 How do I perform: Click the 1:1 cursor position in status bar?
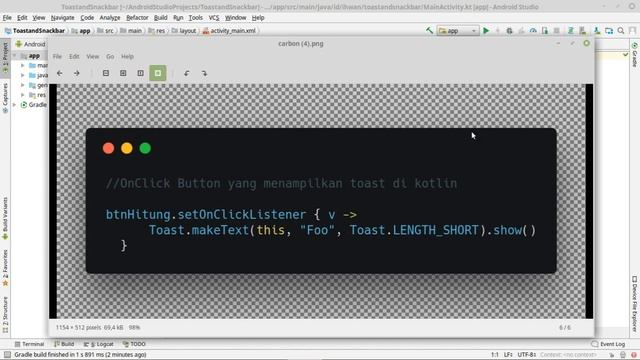coord(495,355)
